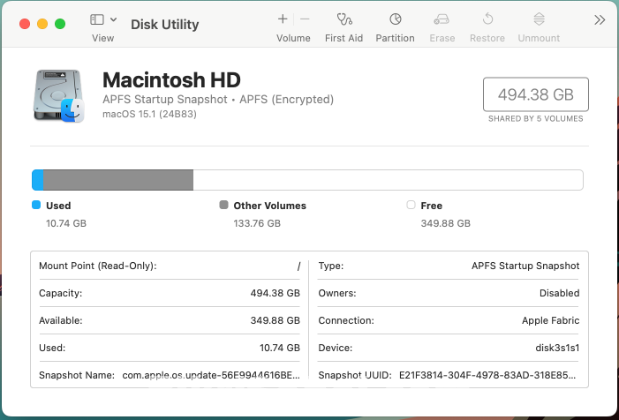This screenshot has width=619, height=420.
Task: Close the Disk Utility window
Action: (x=24, y=24)
